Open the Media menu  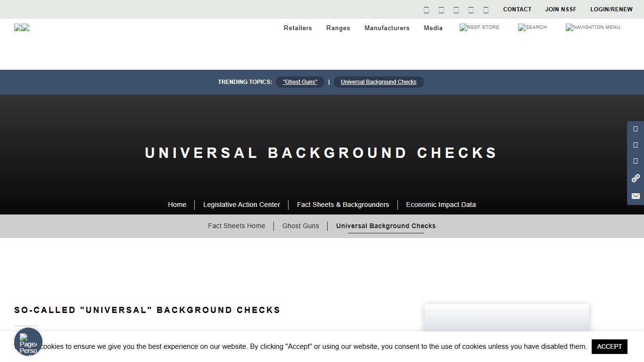(433, 28)
